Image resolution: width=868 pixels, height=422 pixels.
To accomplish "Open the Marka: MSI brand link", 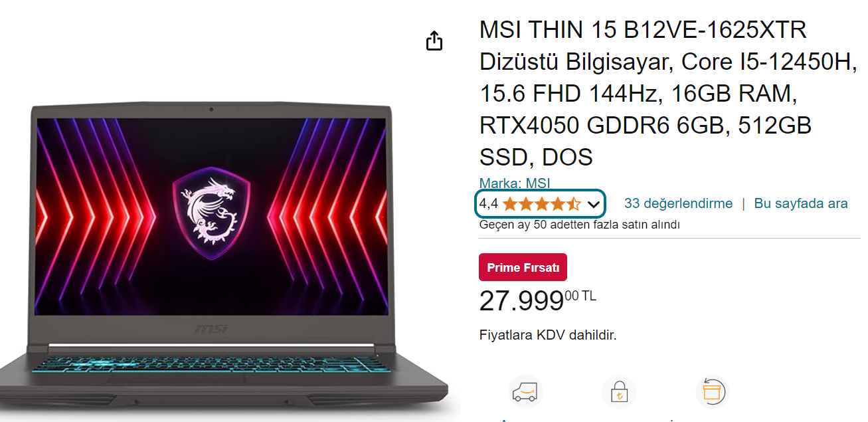I will click(515, 183).
